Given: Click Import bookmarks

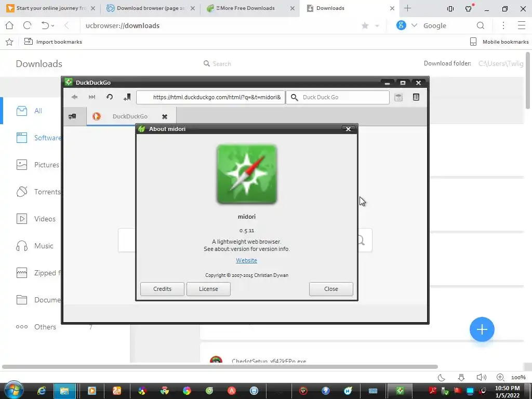Looking at the screenshot, I should (53, 42).
